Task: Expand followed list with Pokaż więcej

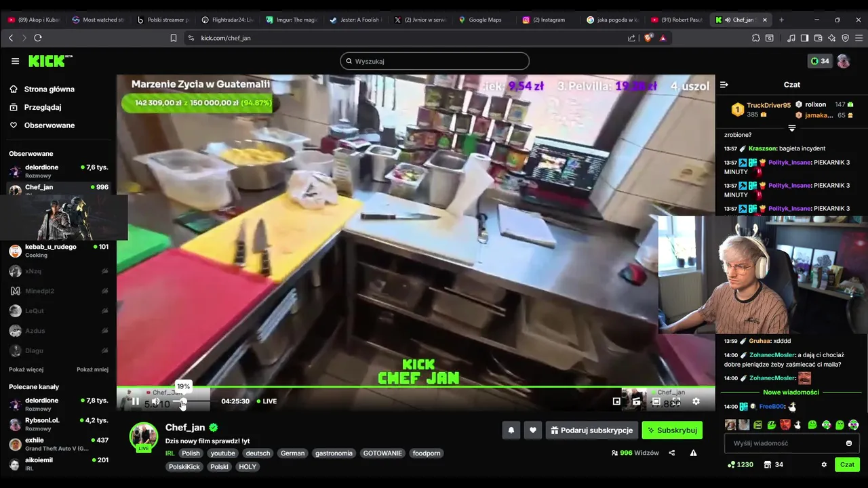Action: pos(26,369)
